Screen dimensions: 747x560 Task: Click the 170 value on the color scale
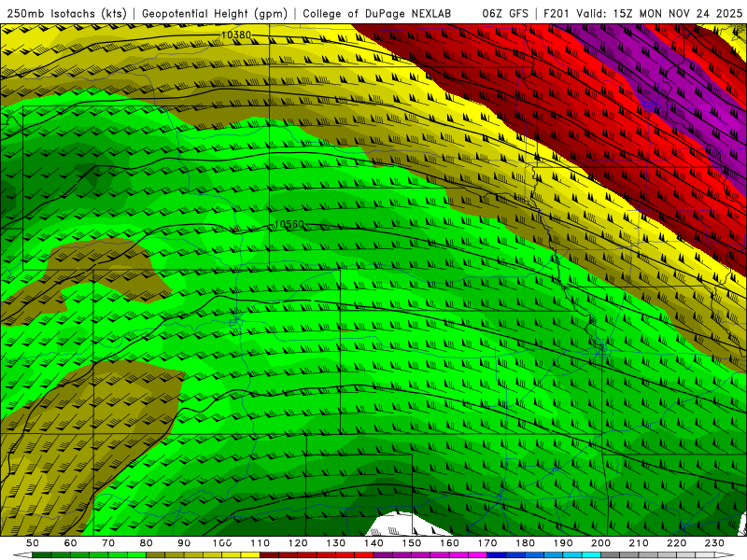pyautogui.click(x=487, y=543)
